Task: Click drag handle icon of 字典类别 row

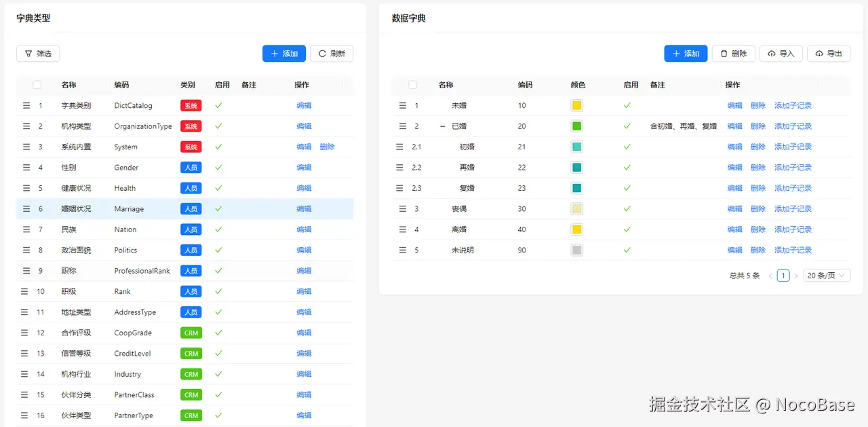Action: pos(26,105)
